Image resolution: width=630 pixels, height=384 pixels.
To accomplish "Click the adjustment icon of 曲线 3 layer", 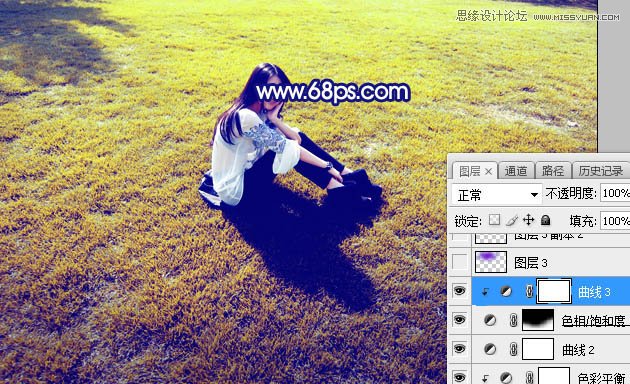I will pos(506,292).
